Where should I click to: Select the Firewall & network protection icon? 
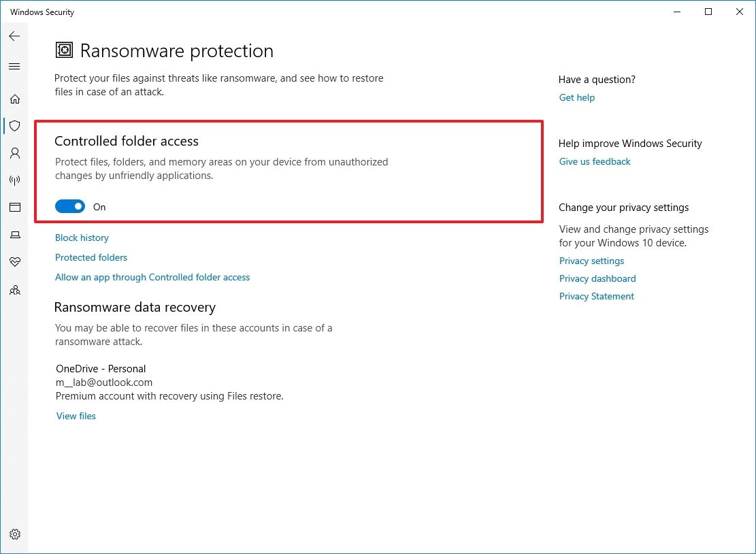pos(15,180)
